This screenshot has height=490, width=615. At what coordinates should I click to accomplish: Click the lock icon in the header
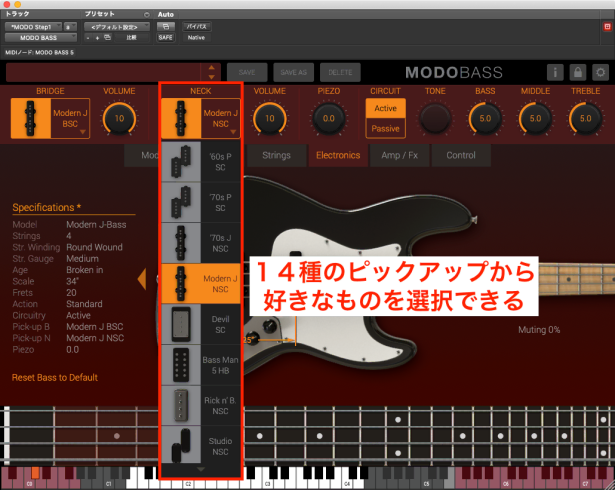(578, 72)
